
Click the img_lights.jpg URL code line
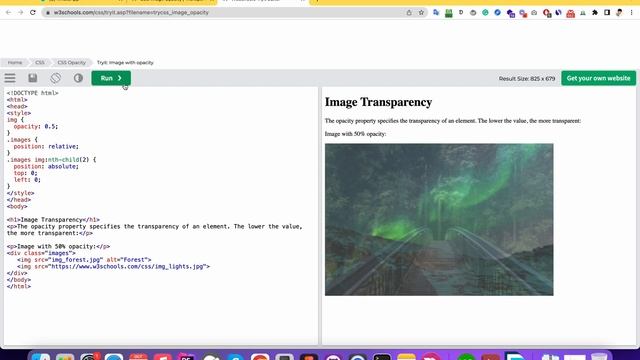[113, 267]
